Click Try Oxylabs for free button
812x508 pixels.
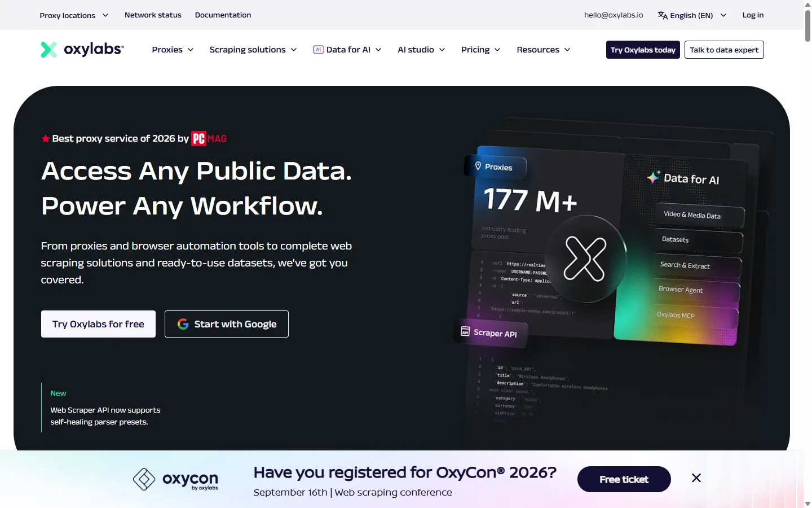[x=98, y=324]
